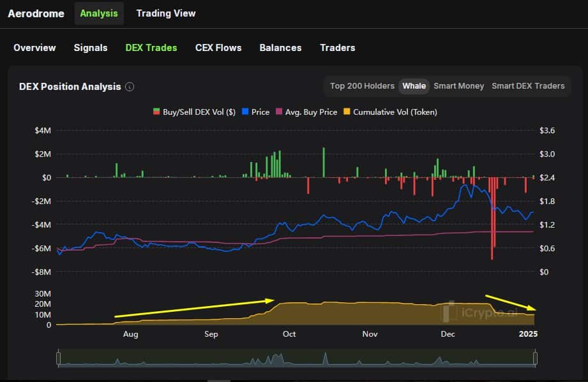Image resolution: width=588 pixels, height=382 pixels.
Task: Choose the Smart DEX Traders filter
Action: [x=528, y=86]
